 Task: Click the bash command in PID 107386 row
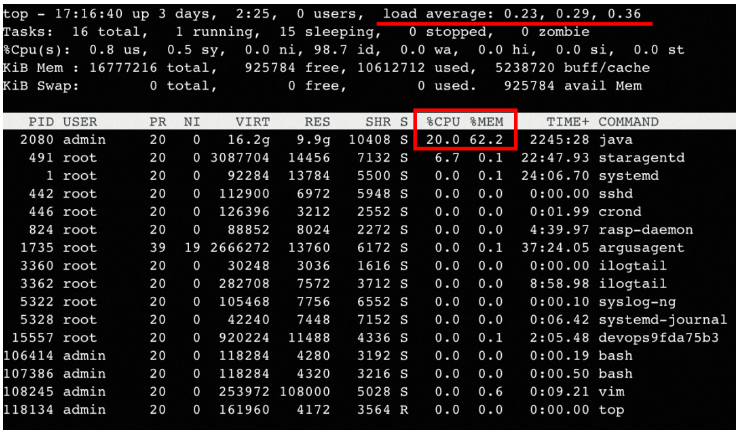[615, 374]
